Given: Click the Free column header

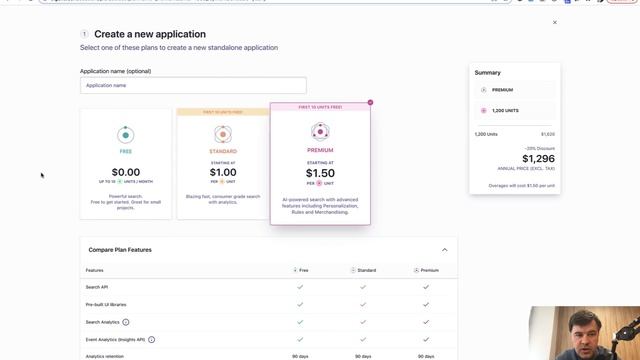Looking at the screenshot, I should click(x=301, y=270).
